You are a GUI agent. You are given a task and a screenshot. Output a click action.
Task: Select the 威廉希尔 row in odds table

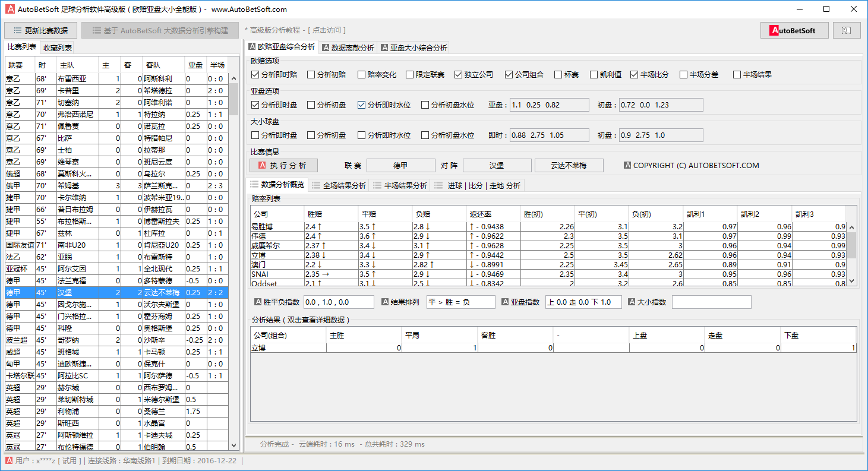click(548, 246)
